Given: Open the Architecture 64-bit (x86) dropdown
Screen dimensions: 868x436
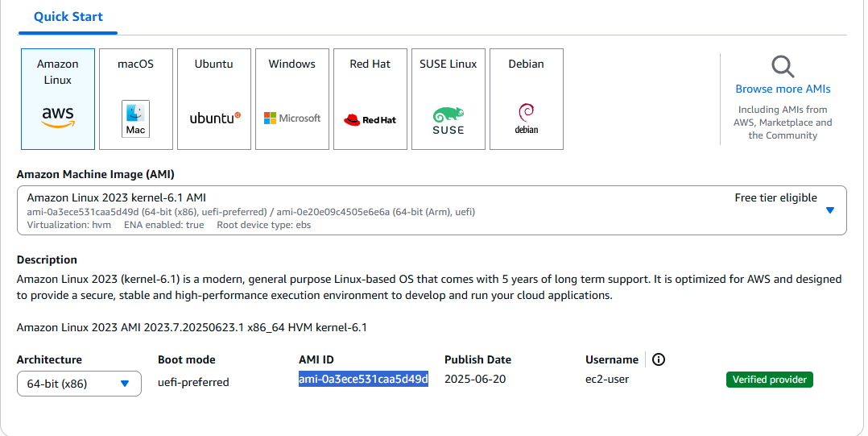Looking at the screenshot, I should (x=79, y=384).
